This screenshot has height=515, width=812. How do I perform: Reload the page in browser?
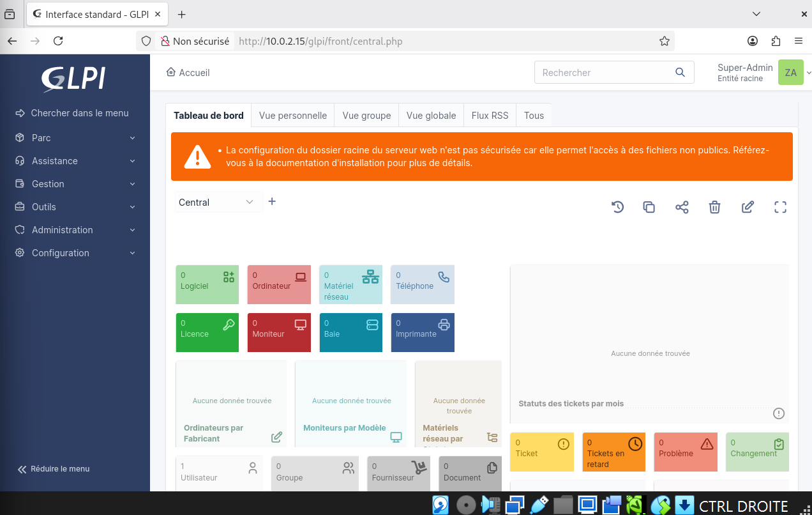tap(58, 41)
